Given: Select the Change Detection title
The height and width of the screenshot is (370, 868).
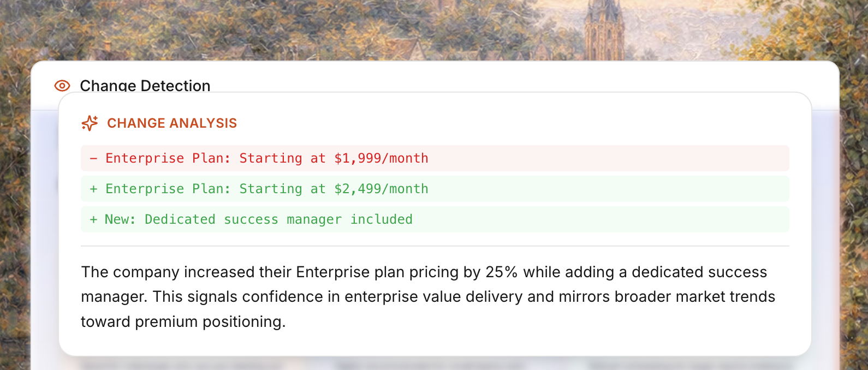Looking at the screenshot, I should click(x=145, y=86).
